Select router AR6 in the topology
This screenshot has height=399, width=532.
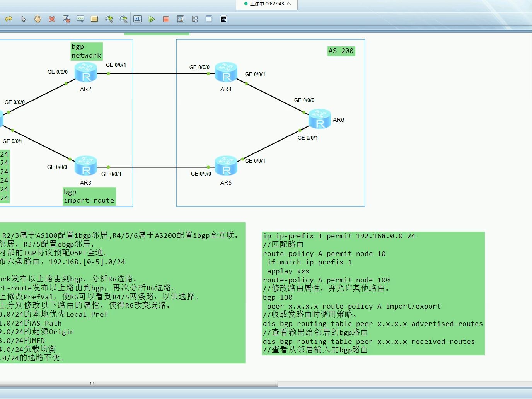(x=320, y=119)
